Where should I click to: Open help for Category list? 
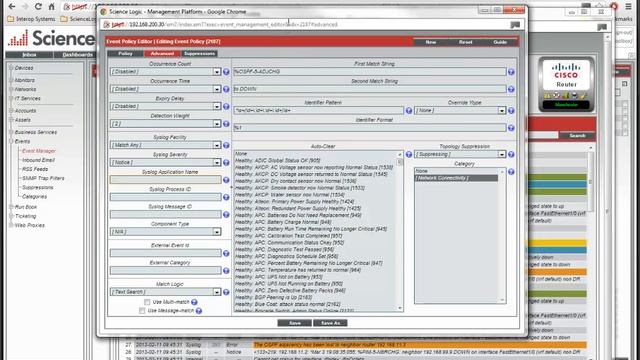click(511, 172)
